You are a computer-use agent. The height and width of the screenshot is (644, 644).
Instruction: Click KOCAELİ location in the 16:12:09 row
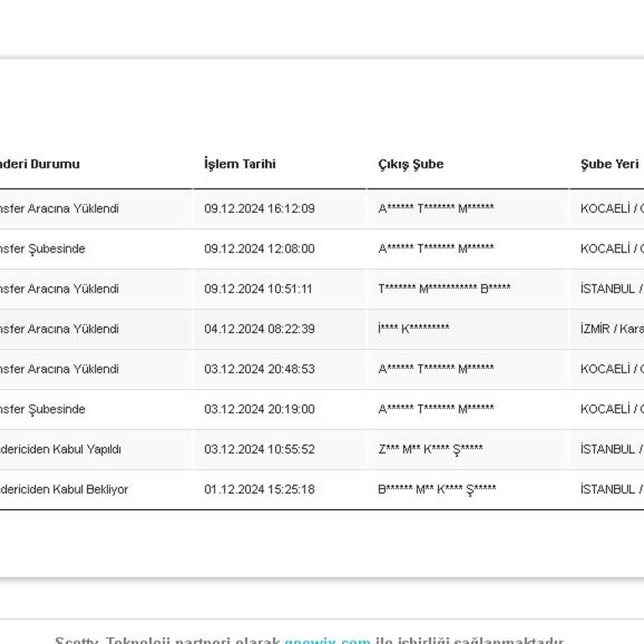(x=612, y=209)
